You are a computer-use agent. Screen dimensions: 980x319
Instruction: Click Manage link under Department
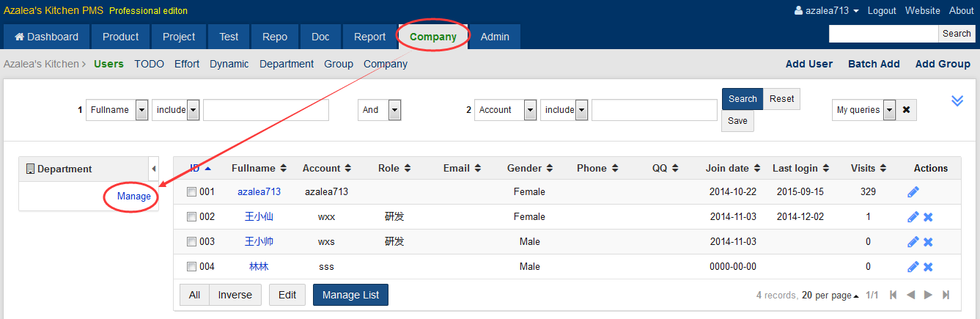click(x=133, y=197)
